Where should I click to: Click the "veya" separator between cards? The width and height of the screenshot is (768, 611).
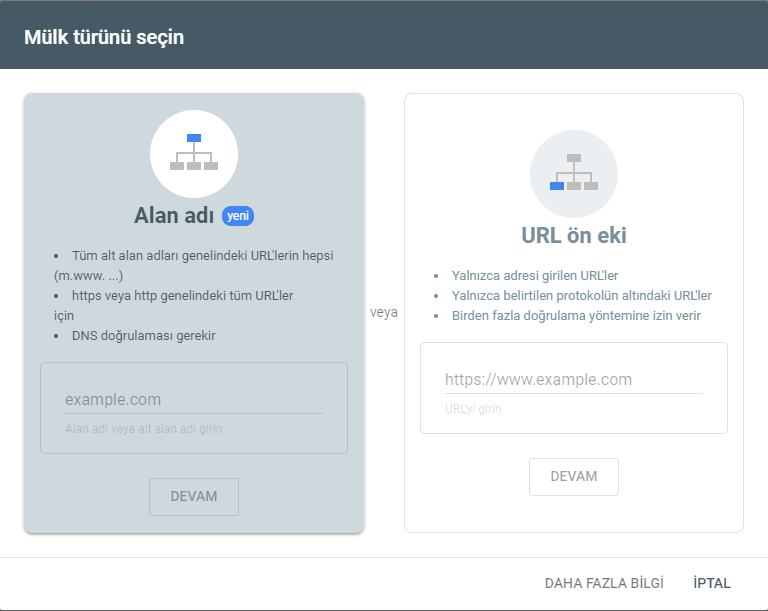click(x=384, y=312)
